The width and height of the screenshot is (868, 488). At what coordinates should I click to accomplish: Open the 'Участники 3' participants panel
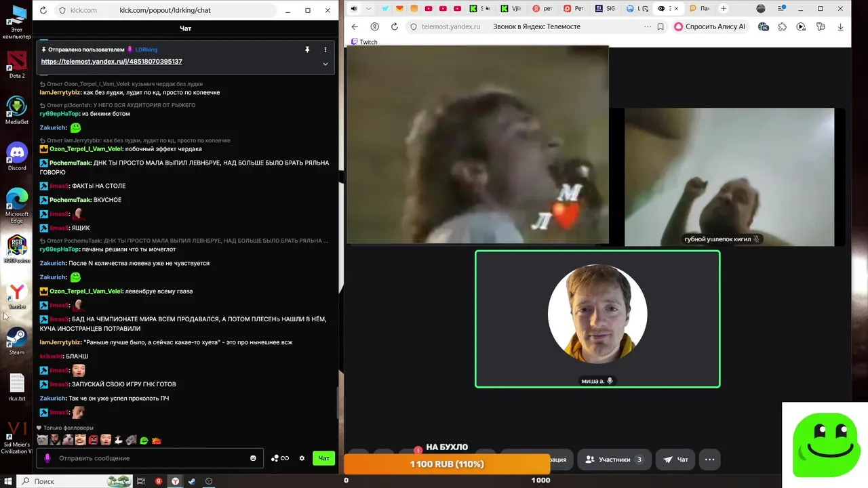coord(614,460)
